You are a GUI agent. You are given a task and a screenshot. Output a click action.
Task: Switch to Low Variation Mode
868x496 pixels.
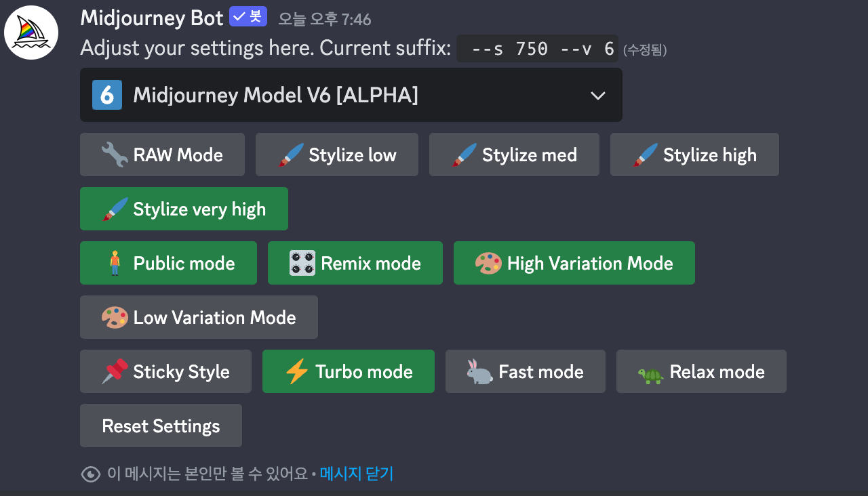199,317
